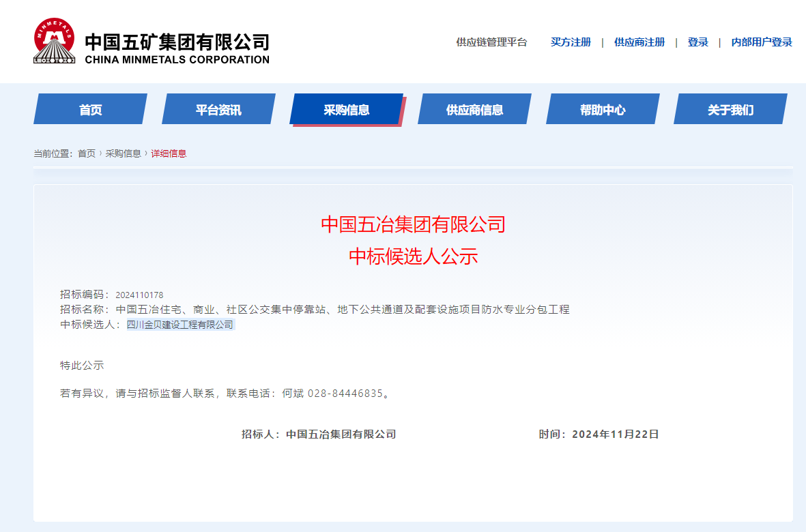
Task: Open the 平台资讯 navigation tab
Action: (x=218, y=110)
